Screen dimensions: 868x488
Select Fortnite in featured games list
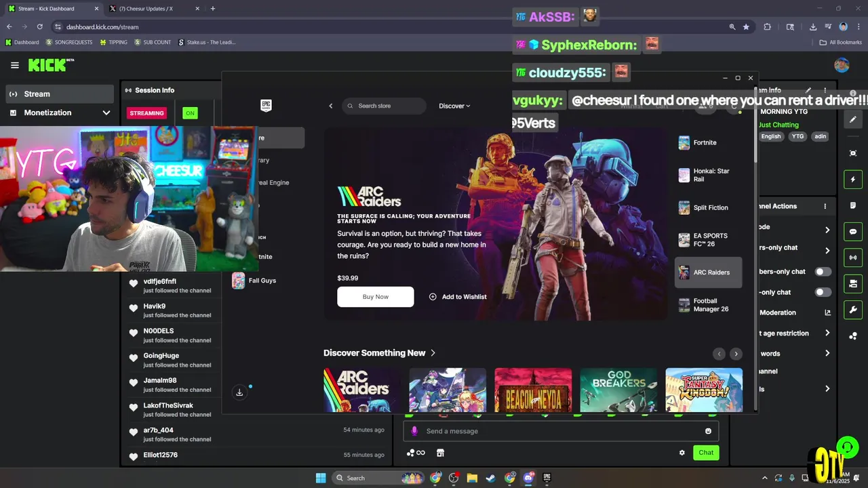click(x=709, y=142)
